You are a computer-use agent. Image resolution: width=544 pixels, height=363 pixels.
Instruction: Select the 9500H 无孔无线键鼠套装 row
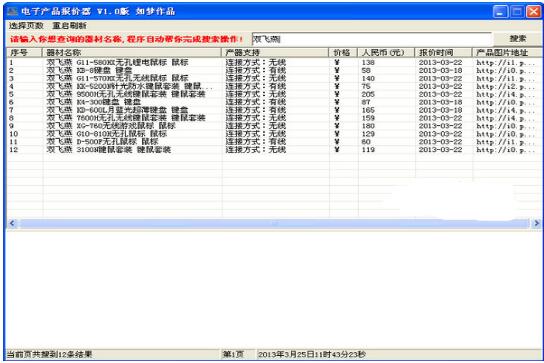tap(274, 94)
